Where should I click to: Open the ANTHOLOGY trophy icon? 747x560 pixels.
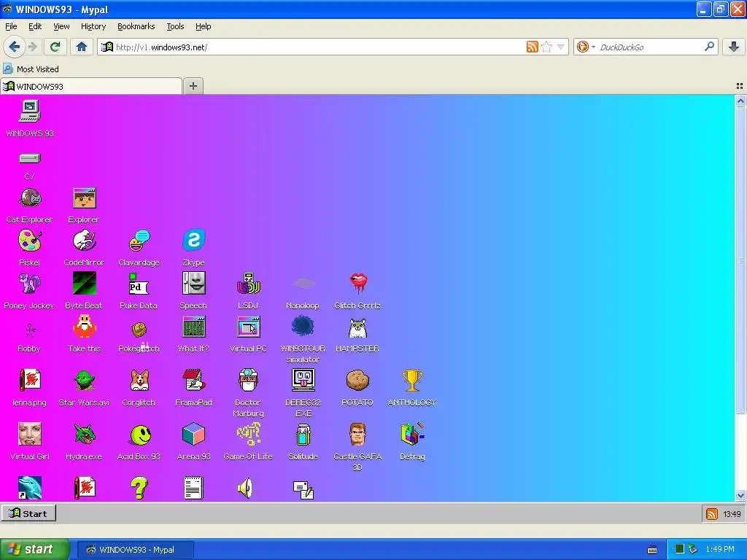pyautogui.click(x=412, y=388)
